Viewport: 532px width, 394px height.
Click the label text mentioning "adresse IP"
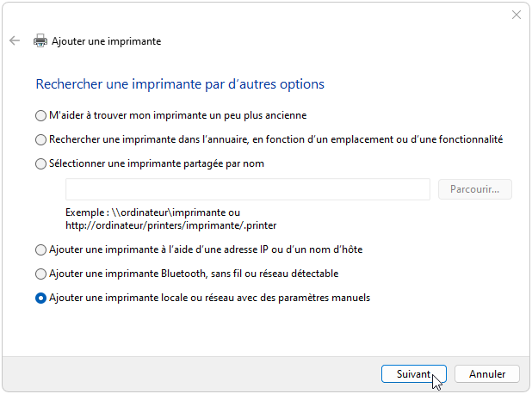(206, 250)
